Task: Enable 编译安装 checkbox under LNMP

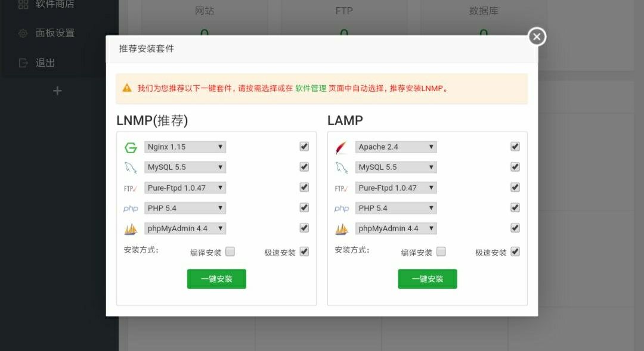Action: tap(230, 251)
